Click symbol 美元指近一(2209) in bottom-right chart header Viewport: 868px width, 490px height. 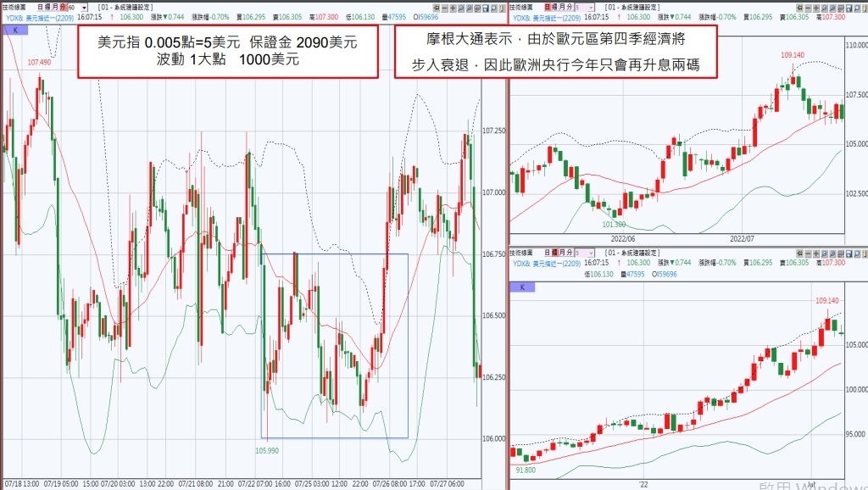tap(557, 263)
